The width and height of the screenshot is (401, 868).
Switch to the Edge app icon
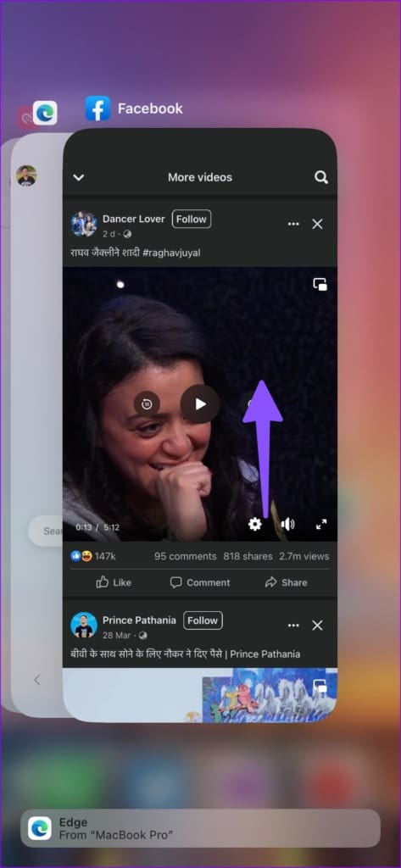45,113
